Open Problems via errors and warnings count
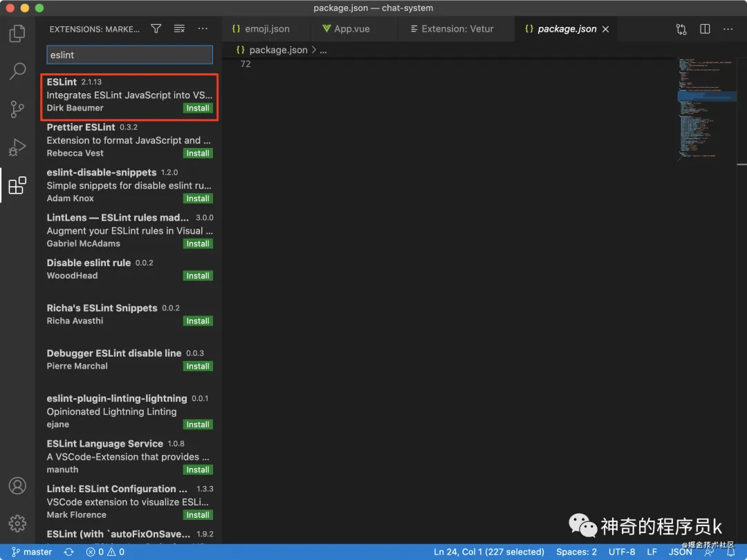This screenshot has height=560, width=747. (105, 552)
